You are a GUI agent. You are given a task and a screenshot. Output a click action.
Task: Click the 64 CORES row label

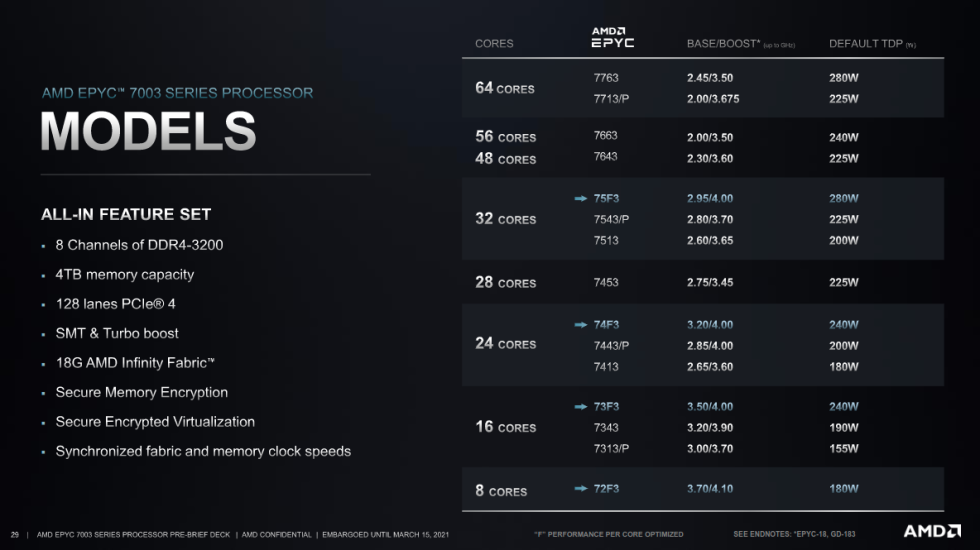pos(504,88)
